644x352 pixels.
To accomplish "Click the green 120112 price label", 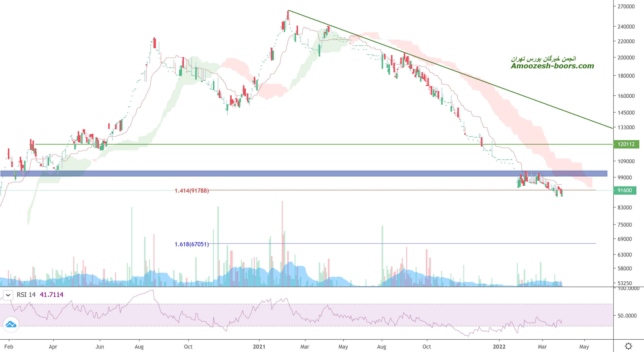I will [626, 144].
